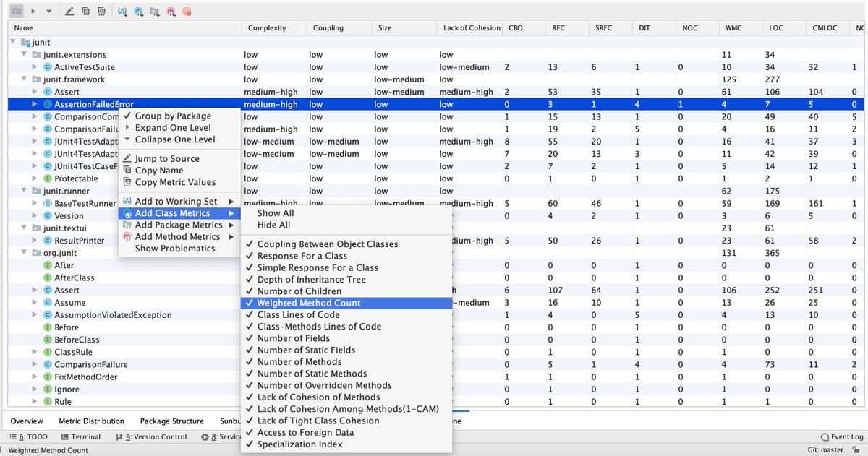Click the Lack of Cohesion column header

point(471,28)
